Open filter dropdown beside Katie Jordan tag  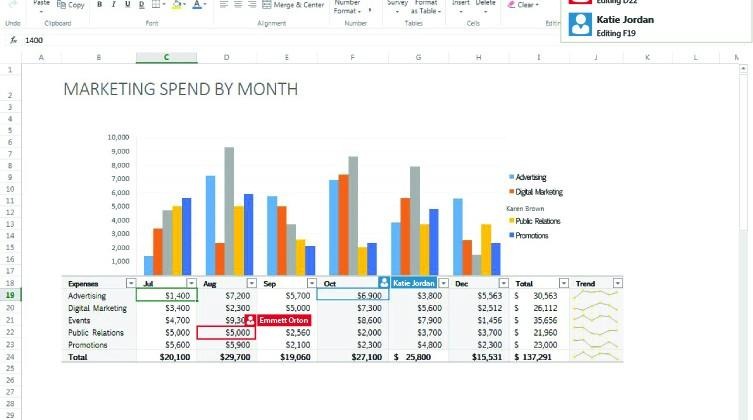tap(443, 283)
